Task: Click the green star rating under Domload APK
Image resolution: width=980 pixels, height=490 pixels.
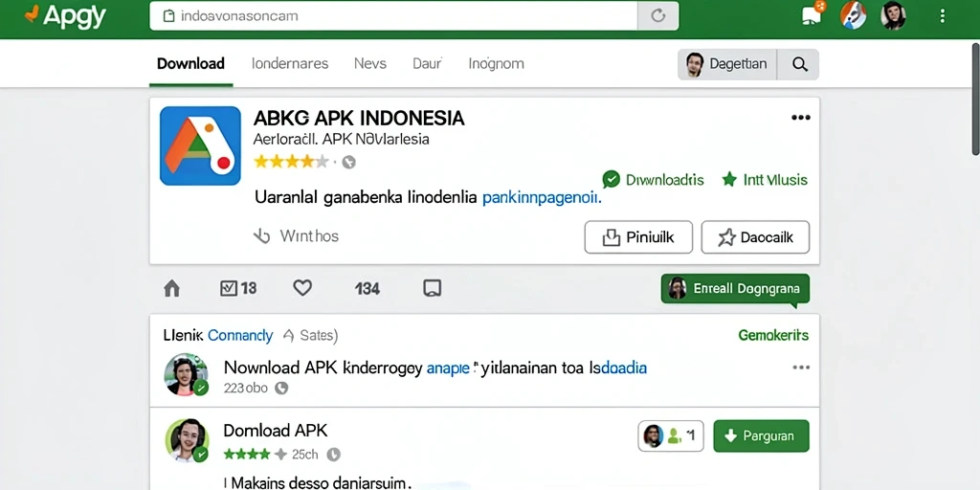Action: pyautogui.click(x=255, y=454)
